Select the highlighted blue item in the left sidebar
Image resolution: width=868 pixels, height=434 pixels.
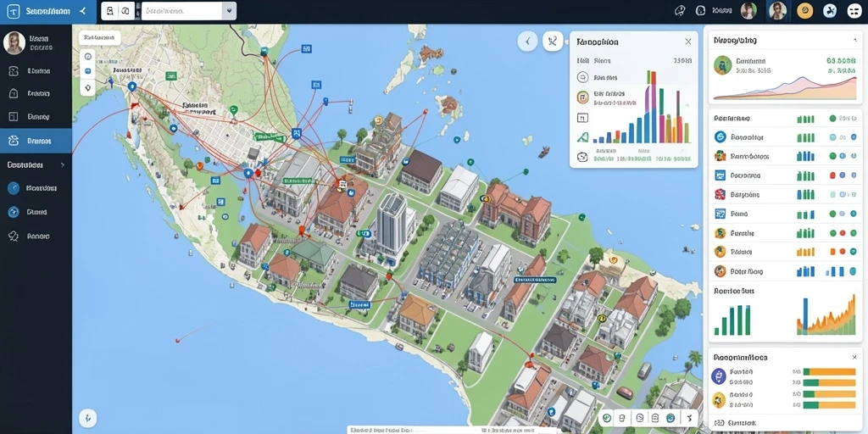[x=36, y=142]
